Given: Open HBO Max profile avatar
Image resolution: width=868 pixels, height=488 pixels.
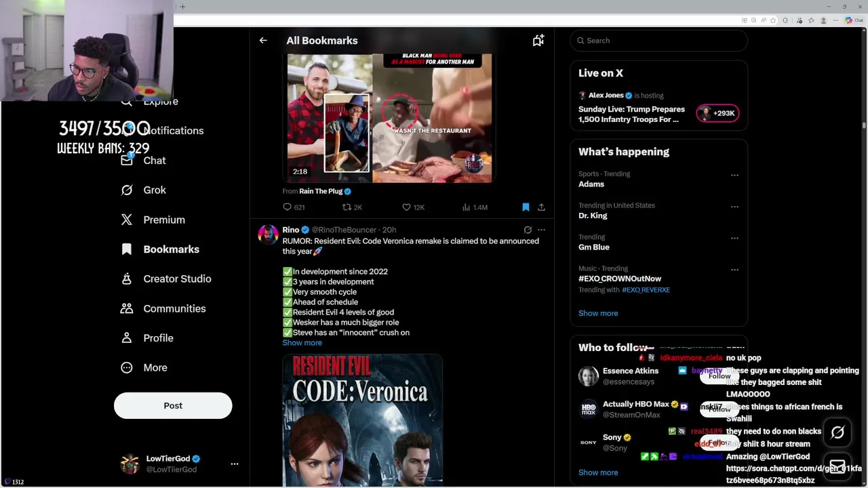Looking at the screenshot, I should [588, 409].
